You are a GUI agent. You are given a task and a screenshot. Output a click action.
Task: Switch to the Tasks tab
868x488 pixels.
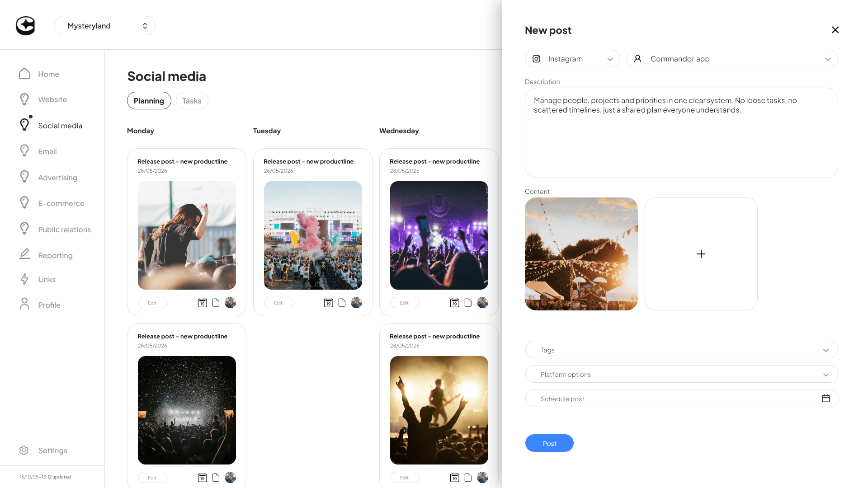point(192,100)
